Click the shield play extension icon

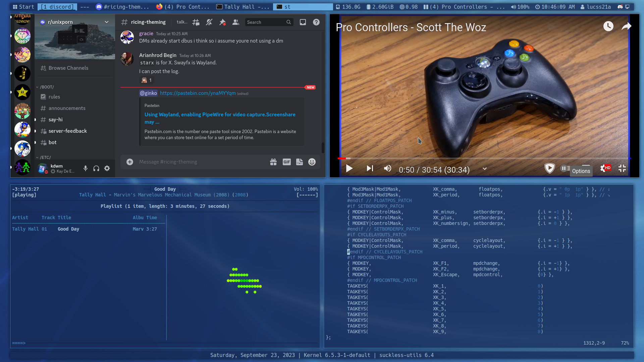click(549, 168)
